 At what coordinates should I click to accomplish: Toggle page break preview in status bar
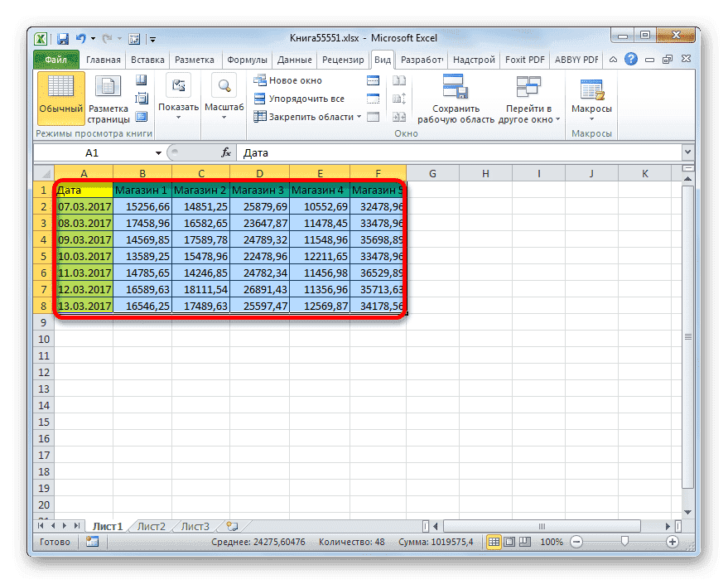click(524, 542)
